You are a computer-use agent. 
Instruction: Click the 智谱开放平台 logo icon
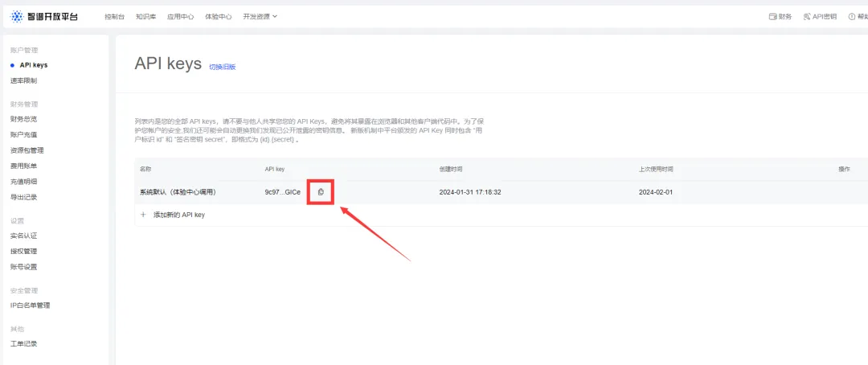(x=18, y=17)
